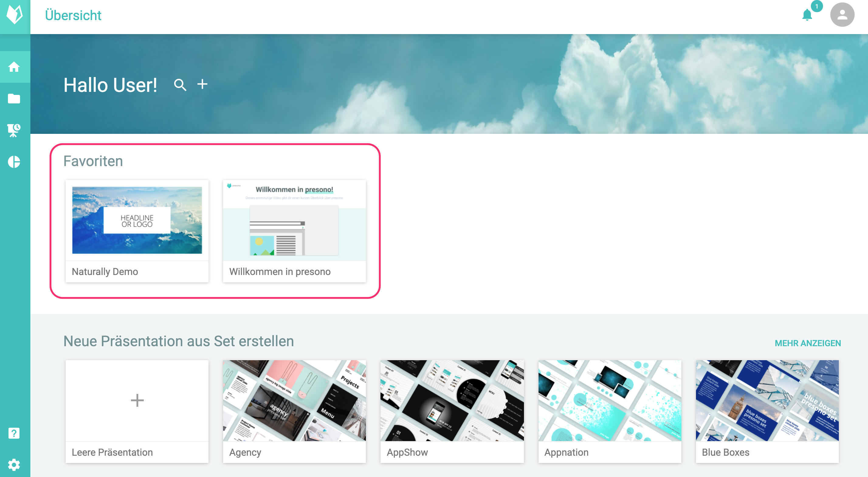Click the AppShow label text
Viewport: 868px width, 477px height.
[407, 452]
